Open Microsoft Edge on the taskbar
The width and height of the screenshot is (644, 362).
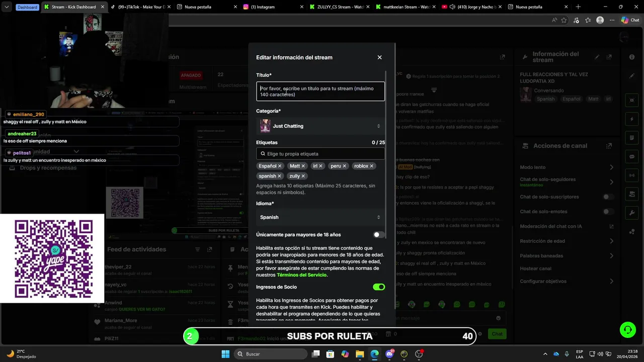coord(375,354)
